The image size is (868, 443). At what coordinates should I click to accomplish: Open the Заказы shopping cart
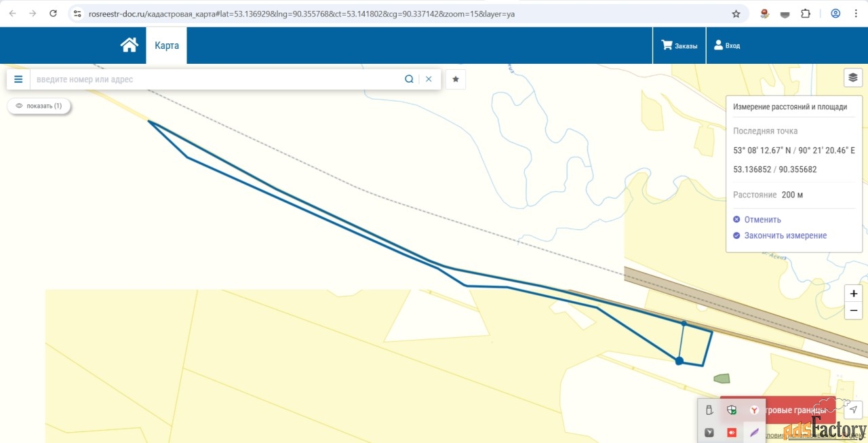[x=679, y=45]
